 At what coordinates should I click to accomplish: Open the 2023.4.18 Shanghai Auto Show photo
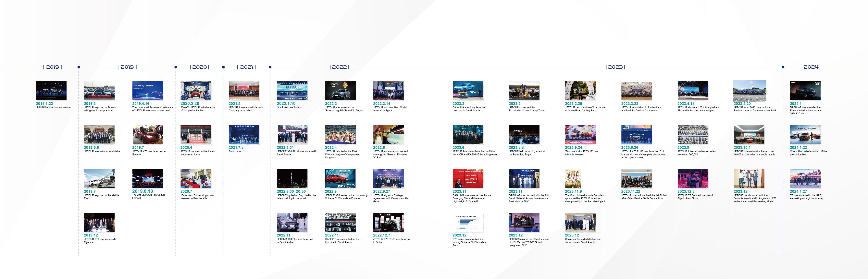[x=693, y=91]
